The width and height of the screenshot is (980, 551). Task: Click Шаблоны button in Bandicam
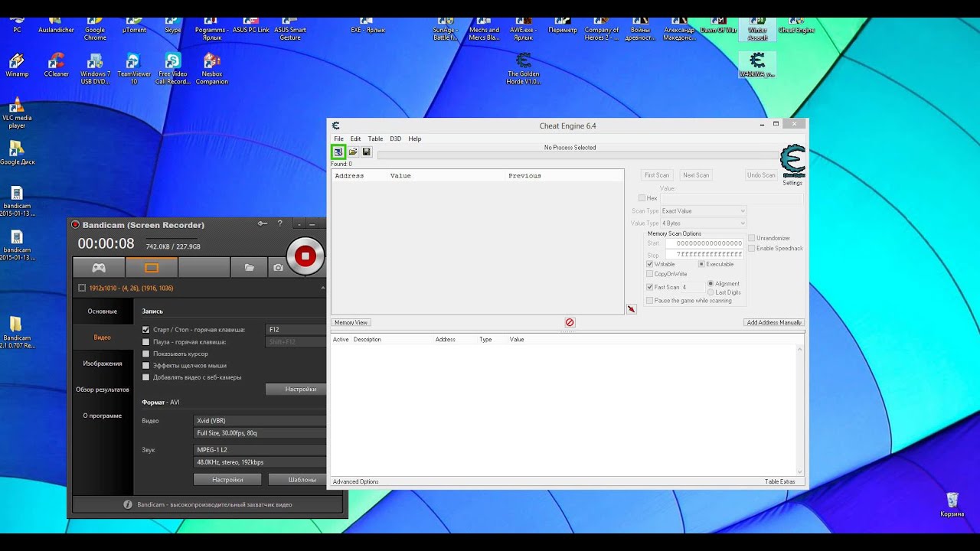click(x=298, y=480)
